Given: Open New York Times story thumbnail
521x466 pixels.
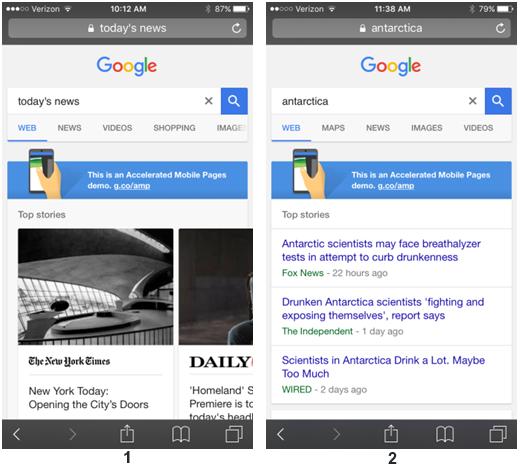Looking at the screenshot, I should tap(96, 287).
